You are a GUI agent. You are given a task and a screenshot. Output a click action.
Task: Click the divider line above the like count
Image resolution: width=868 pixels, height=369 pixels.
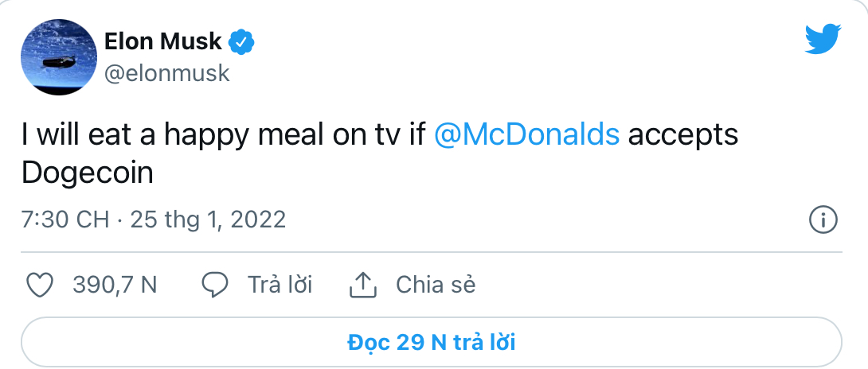(x=430, y=253)
